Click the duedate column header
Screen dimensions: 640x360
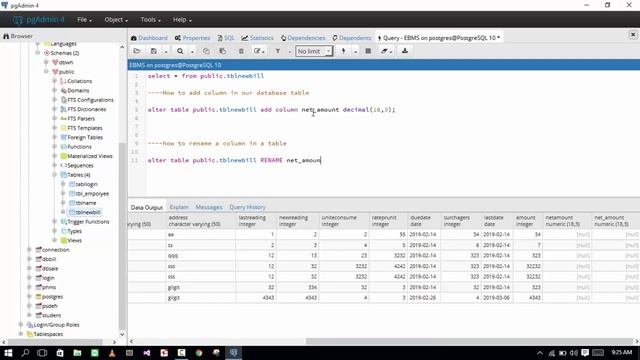(x=424, y=221)
